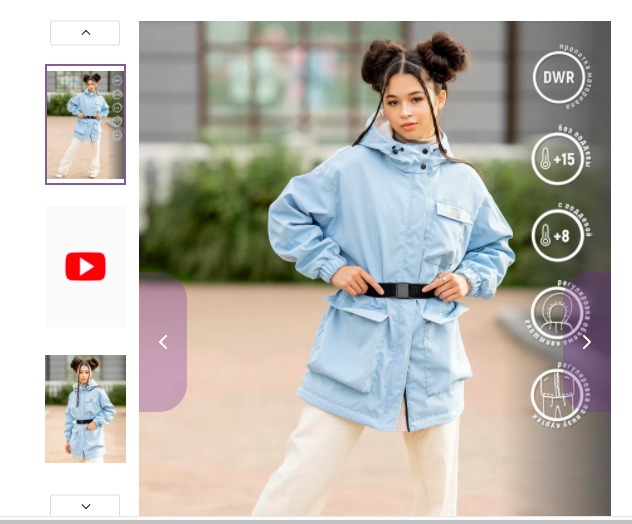Image resolution: width=632 pixels, height=524 pixels.
Task: Click the black belt buckle on jacket
Action: click(x=402, y=290)
